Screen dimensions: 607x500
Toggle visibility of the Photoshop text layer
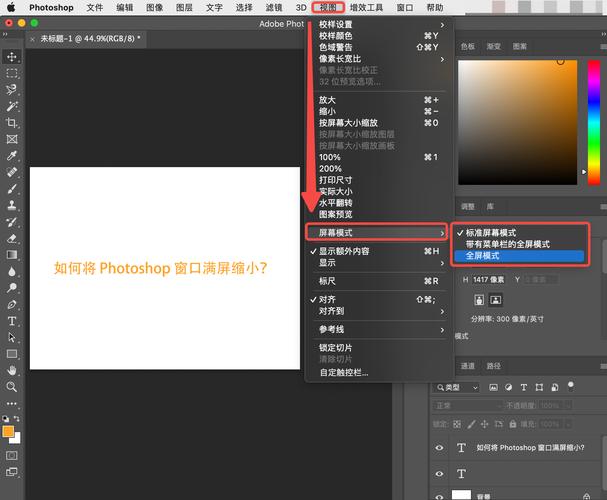pyautogui.click(x=439, y=448)
